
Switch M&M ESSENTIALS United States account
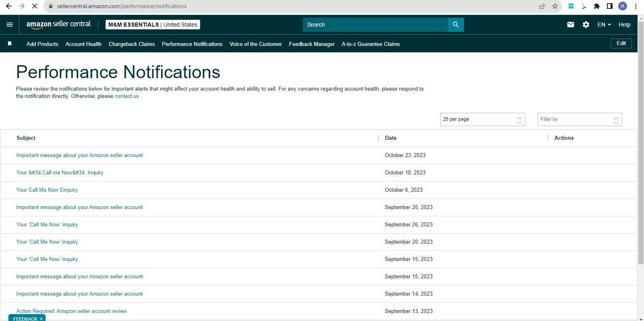click(x=153, y=25)
